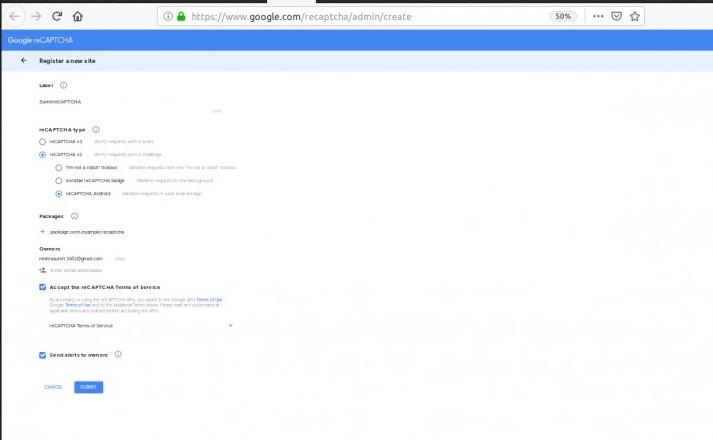
Task: Choose the reCAPTCHA Android option
Action: click(59, 194)
